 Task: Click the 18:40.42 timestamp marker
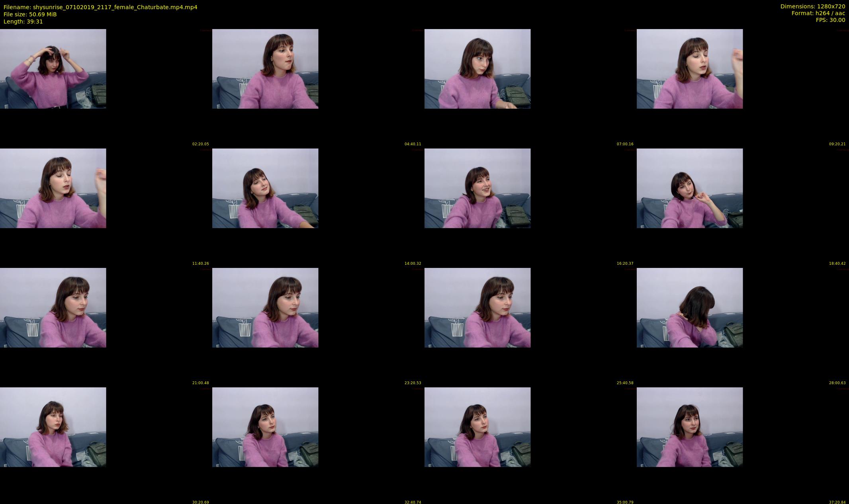coord(837,264)
